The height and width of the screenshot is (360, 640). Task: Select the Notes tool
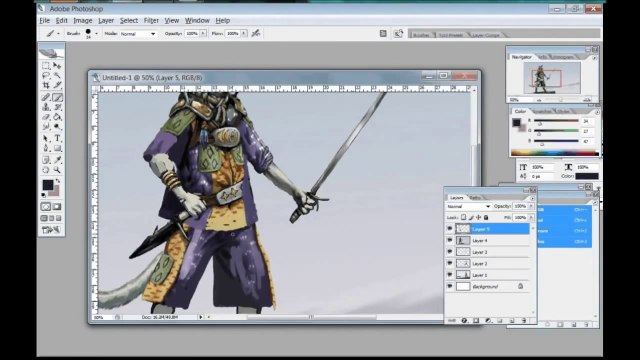click(x=46, y=160)
